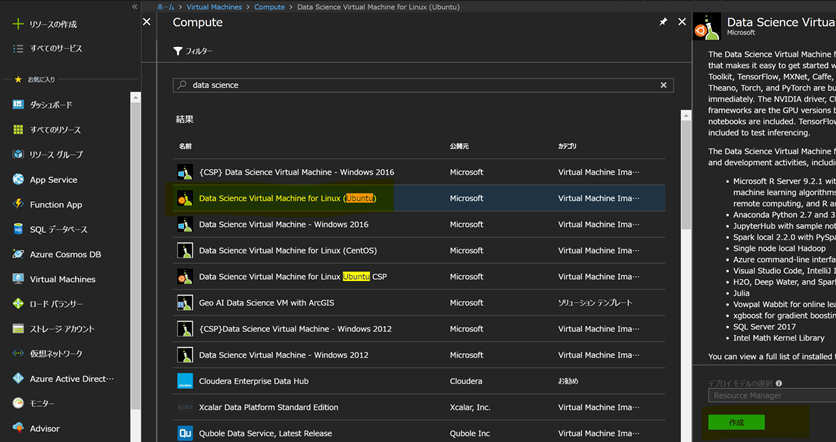Select Cloudera Enterprise Data Hub row
836x442 pixels.
coord(419,381)
